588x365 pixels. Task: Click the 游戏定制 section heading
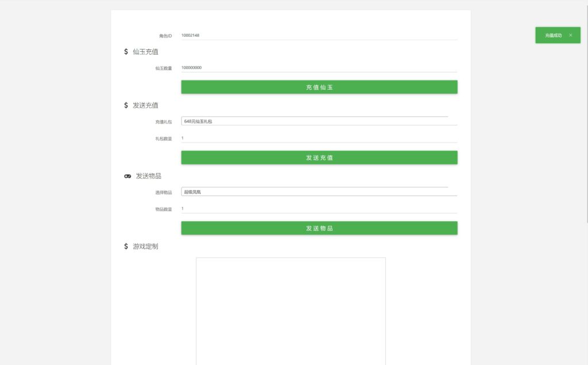click(146, 246)
